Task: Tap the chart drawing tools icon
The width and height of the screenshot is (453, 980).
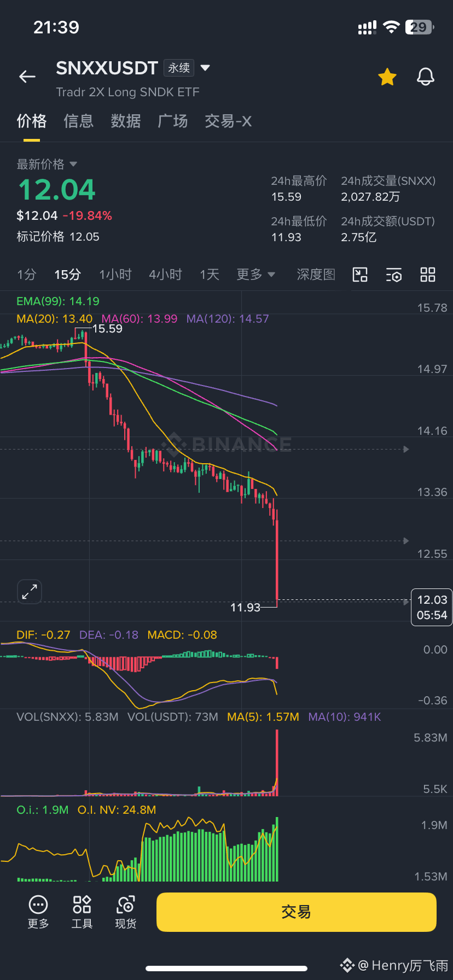Action: pyautogui.click(x=360, y=275)
